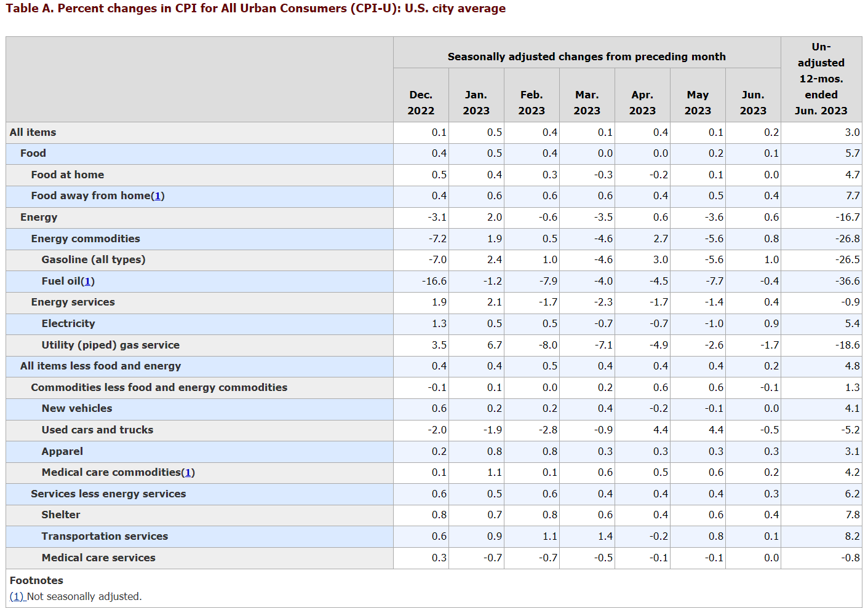This screenshot has width=868, height=608.
Task: Select the Jun. 2023 monthly column header
Action: click(x=753, y=103)
